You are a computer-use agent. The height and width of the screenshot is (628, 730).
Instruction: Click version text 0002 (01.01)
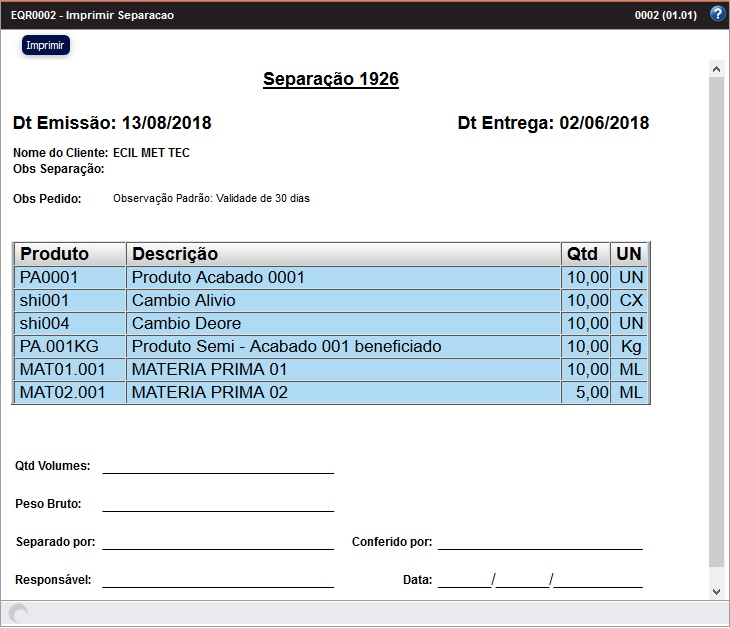666,15
